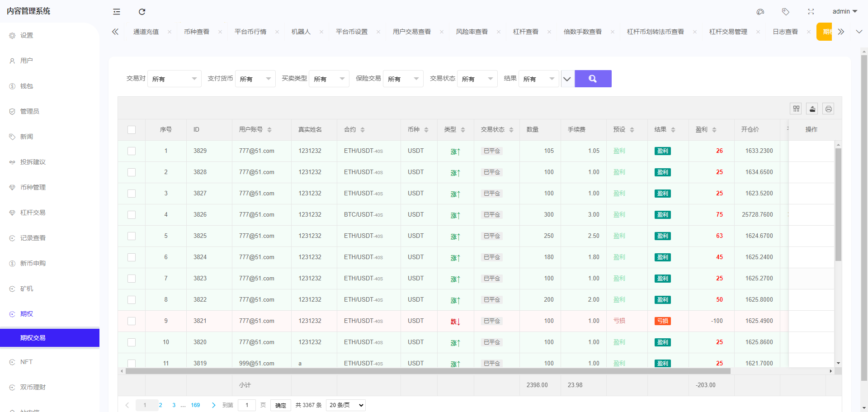Jump to page 169 in pagination

195,405
